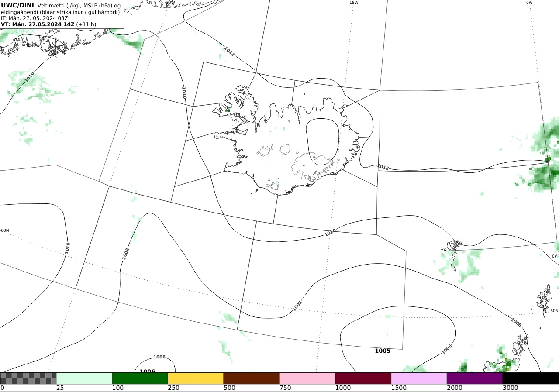Click the legend tick value 250
The image size is (559, 392).
coord(173,388)
